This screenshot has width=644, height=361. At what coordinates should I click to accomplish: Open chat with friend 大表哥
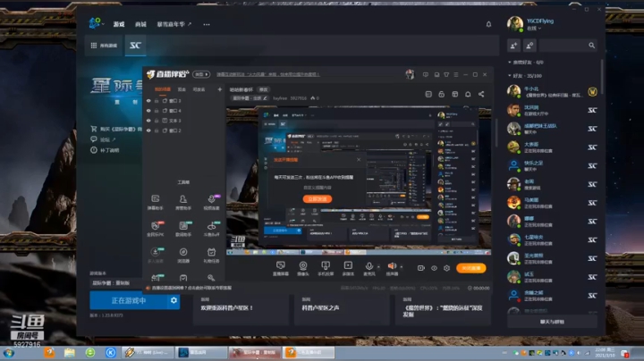tap(552, 147)
